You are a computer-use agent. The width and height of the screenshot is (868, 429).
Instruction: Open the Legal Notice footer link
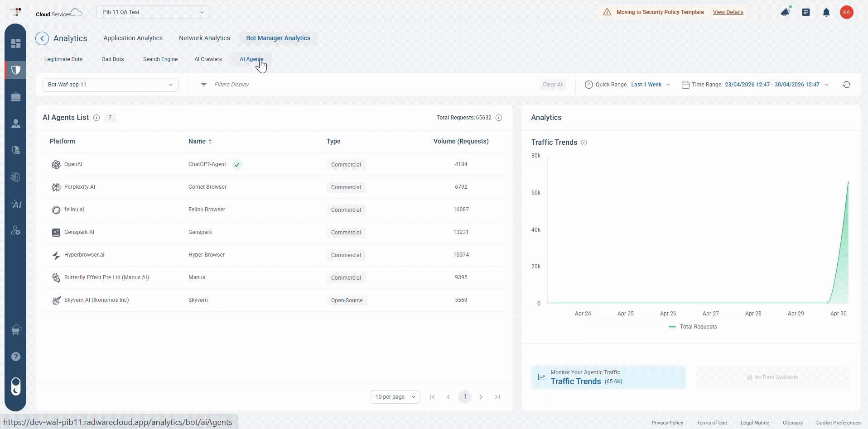[755, 423]
